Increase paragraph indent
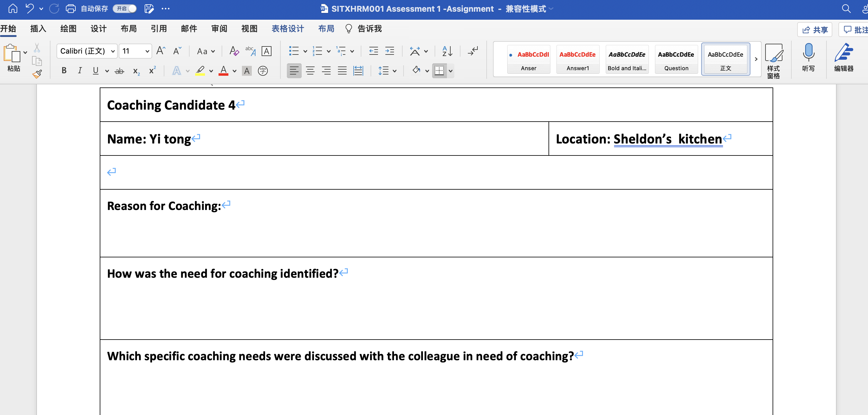The height and width of the screenshot is (415, 868). tap(389, 51)
